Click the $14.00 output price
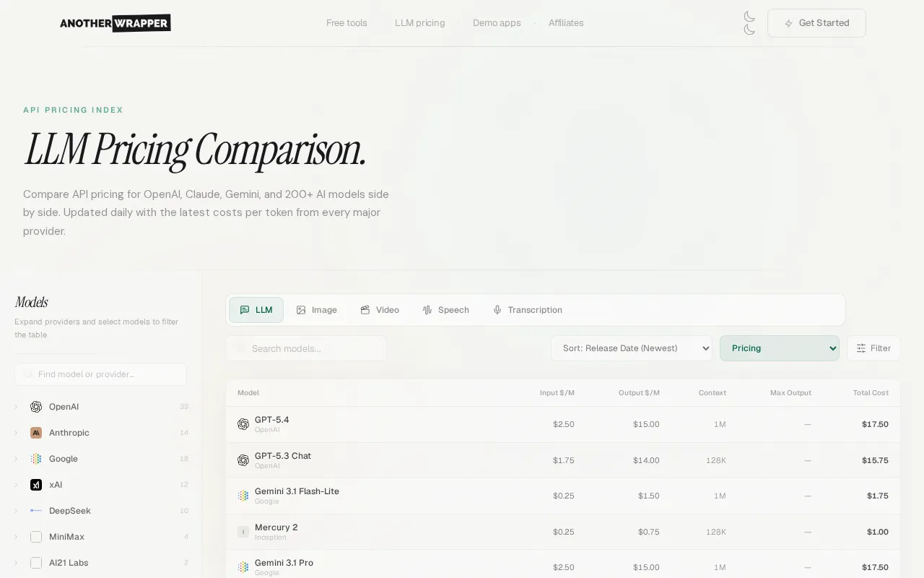Viewport: 924px width, 578px height. 646,460
